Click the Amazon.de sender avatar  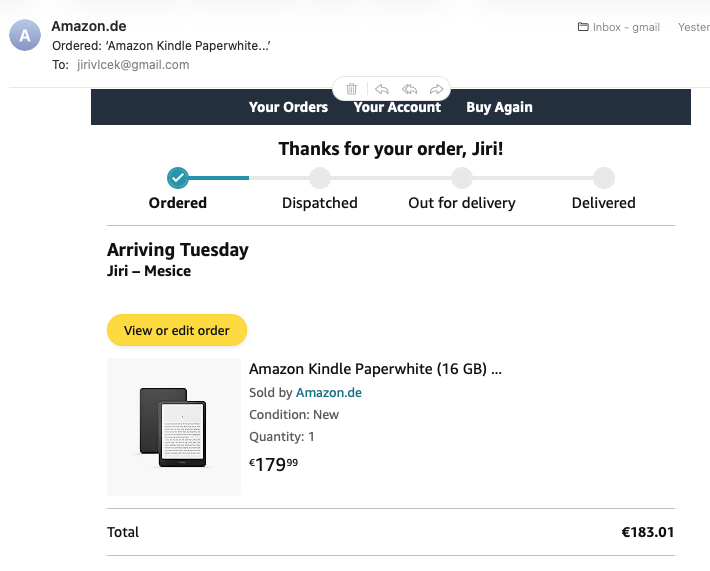(x=25, y=36)
